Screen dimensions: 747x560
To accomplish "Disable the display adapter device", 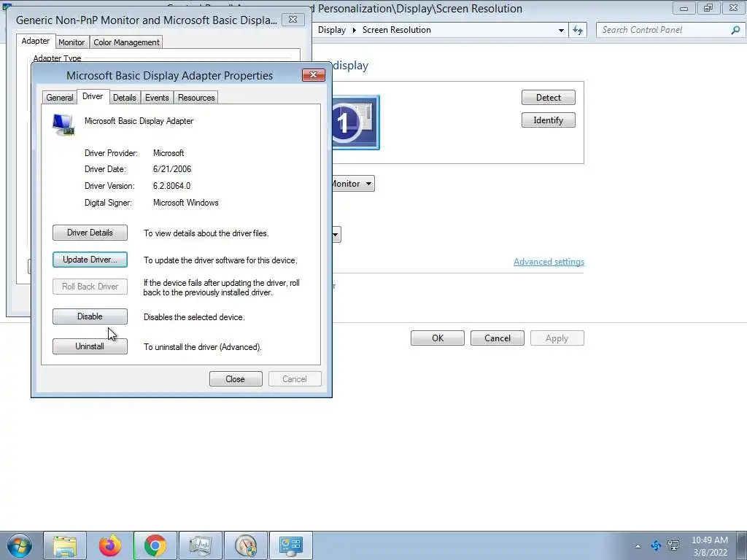I will [90, 316].
